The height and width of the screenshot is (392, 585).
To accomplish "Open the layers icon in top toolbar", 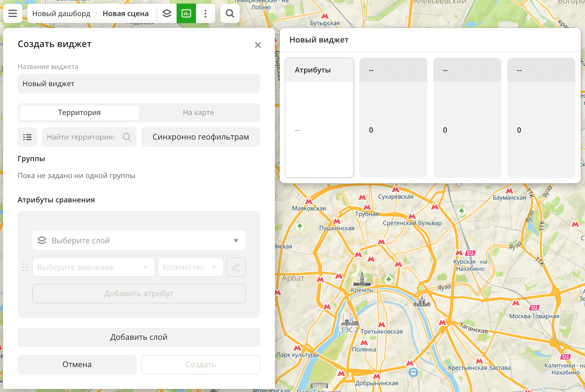I will [167, 13].
